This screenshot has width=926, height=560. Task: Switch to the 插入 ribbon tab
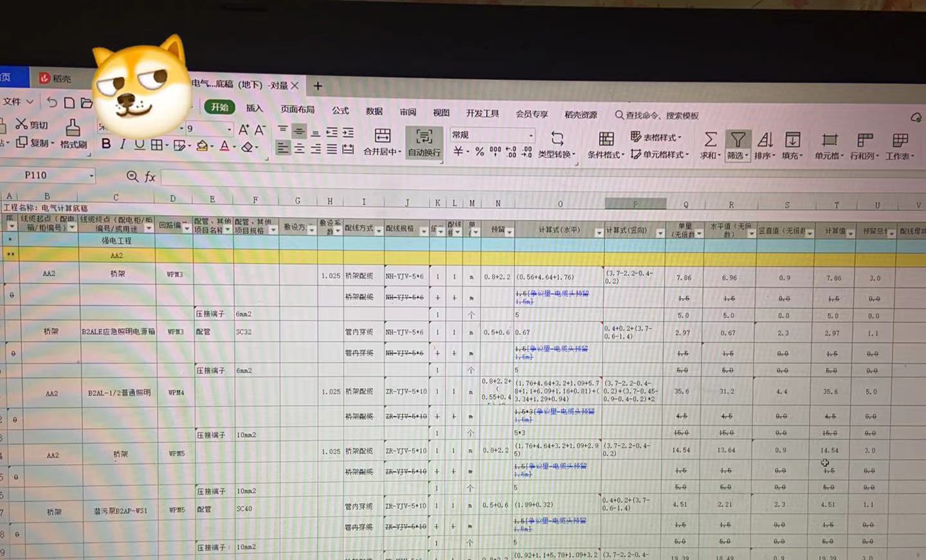coord(253,108)
